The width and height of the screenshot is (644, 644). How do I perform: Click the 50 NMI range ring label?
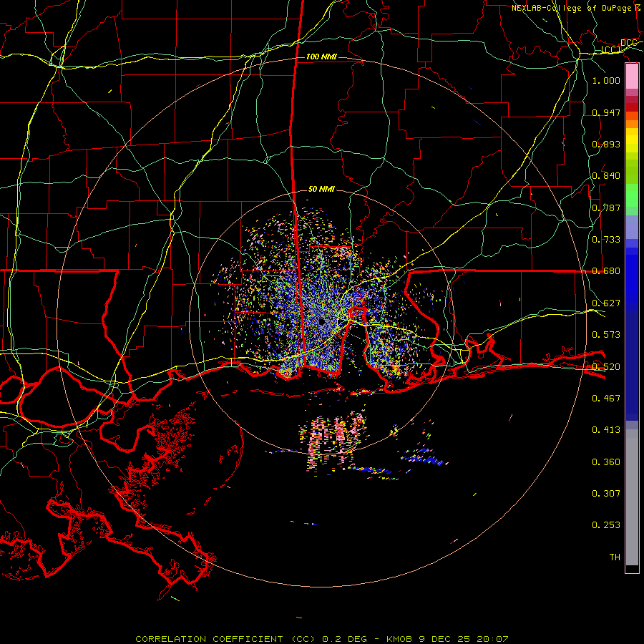[x=321, y=189]
